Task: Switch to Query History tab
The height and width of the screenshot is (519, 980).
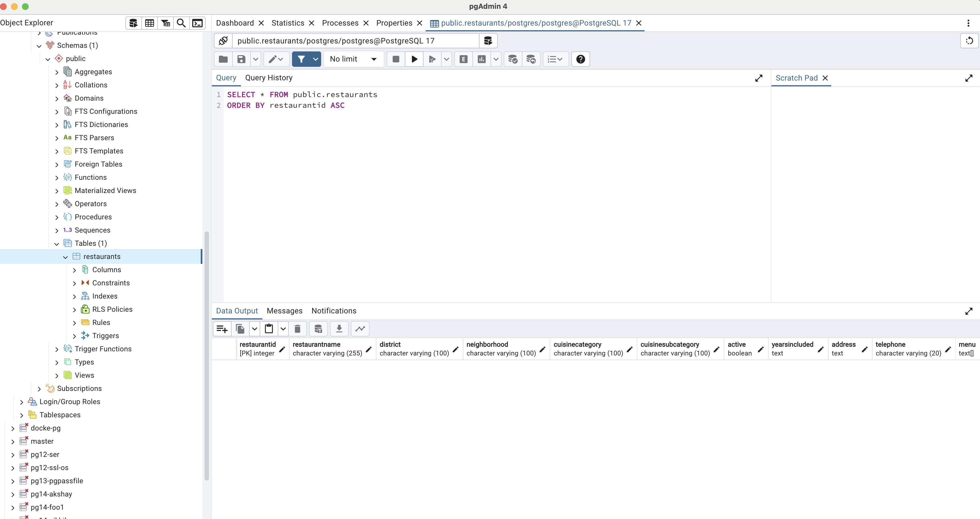Action: click(269, 78)
